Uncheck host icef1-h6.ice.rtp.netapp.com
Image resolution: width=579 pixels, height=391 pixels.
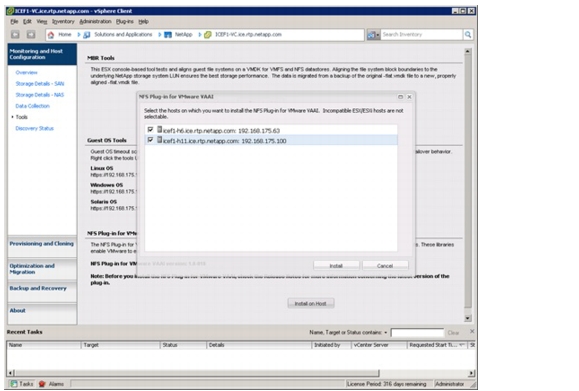coord(150,130)
